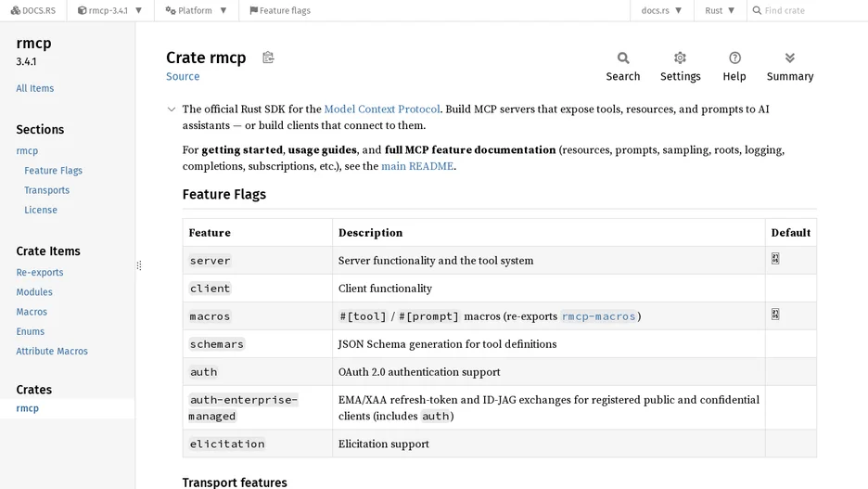Copy the crate path with clipboard icon
The width and height of the screenshot is (868, 489).
click(x=269, y=57)
